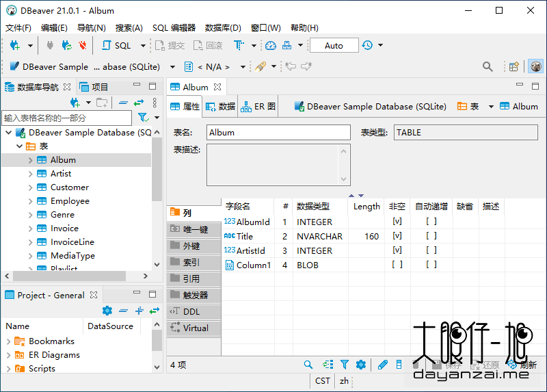Open the 数据库(D) menu
This screenshot has width=547, height=392.
223,28
